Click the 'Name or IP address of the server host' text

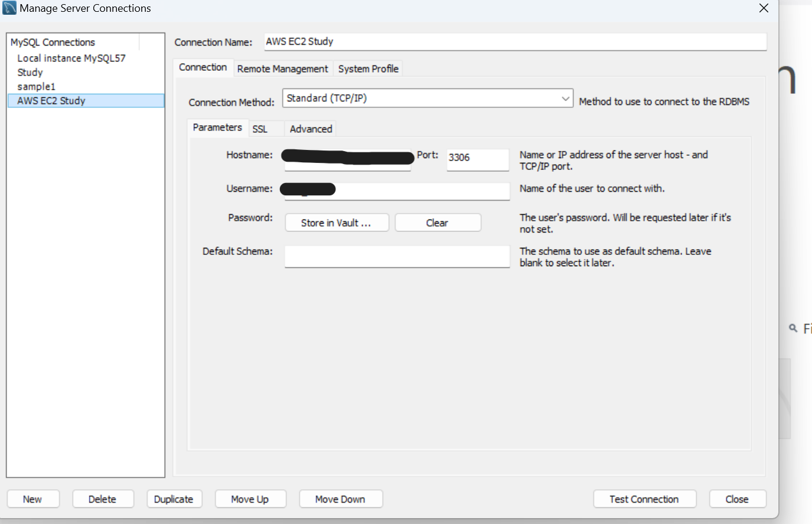(x=614, y=161)
